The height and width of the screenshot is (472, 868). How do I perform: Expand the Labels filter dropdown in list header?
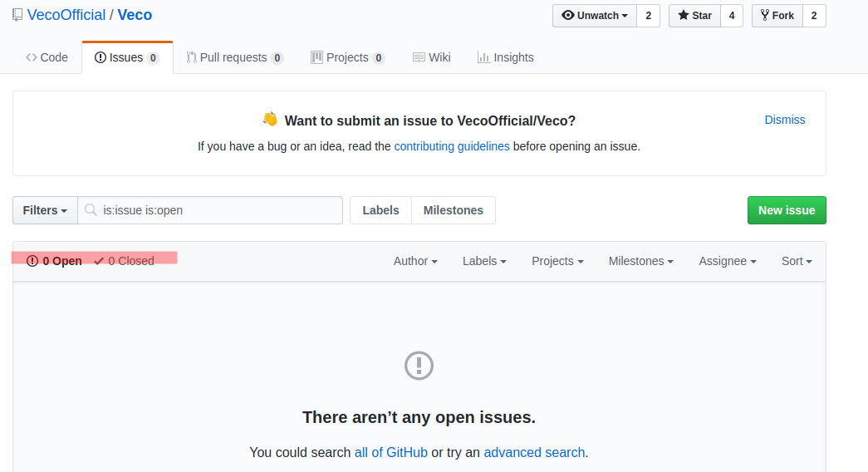coord(484,261)
